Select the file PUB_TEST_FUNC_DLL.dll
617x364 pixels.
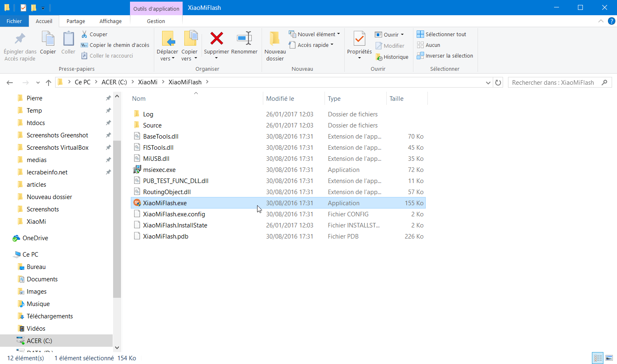(x=176, y=181)
